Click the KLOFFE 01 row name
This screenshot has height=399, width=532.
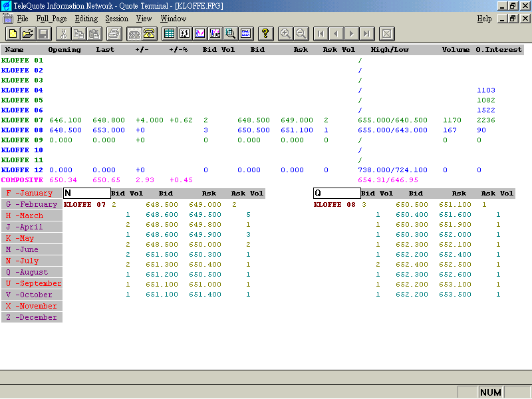click(x=22, y=60)
